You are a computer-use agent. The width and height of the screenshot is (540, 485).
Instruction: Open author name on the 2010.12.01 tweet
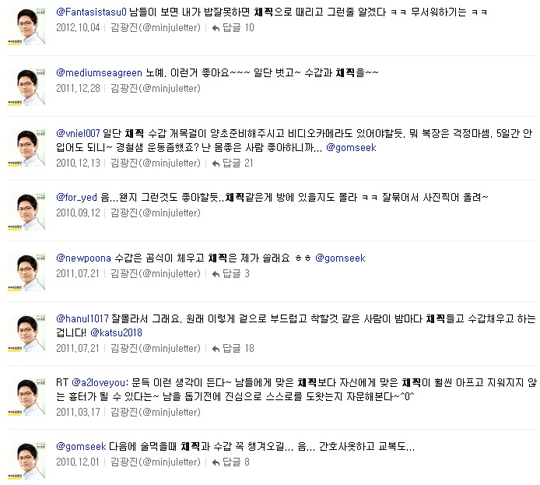point(155,462)
